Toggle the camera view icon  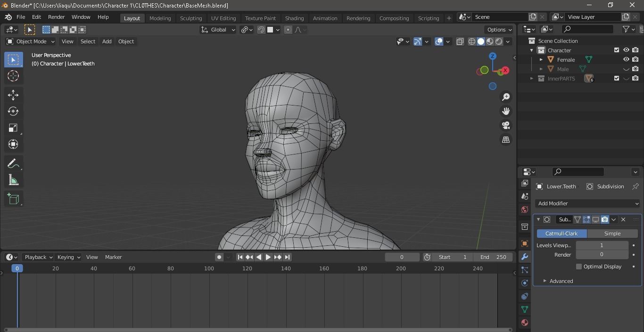[x=506, y=125]
